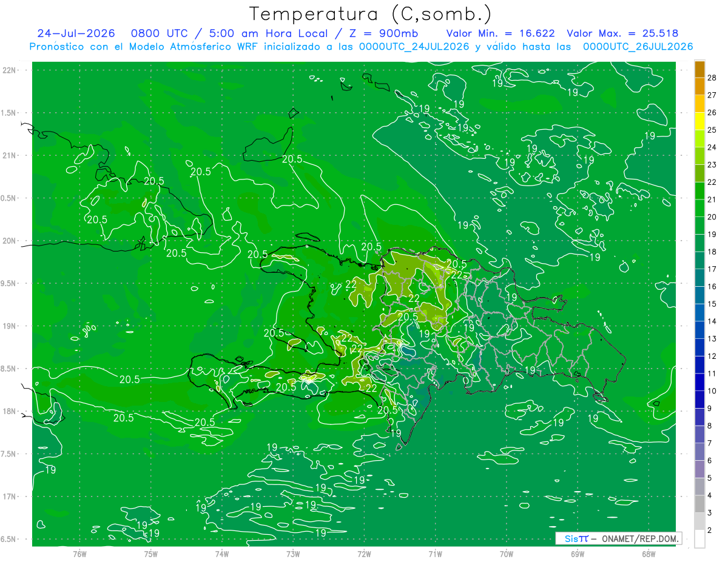Image resolution: width=728 pixels, height=562 pixels.
Task: Click the legend value "23"
Action: click(712, 165)
